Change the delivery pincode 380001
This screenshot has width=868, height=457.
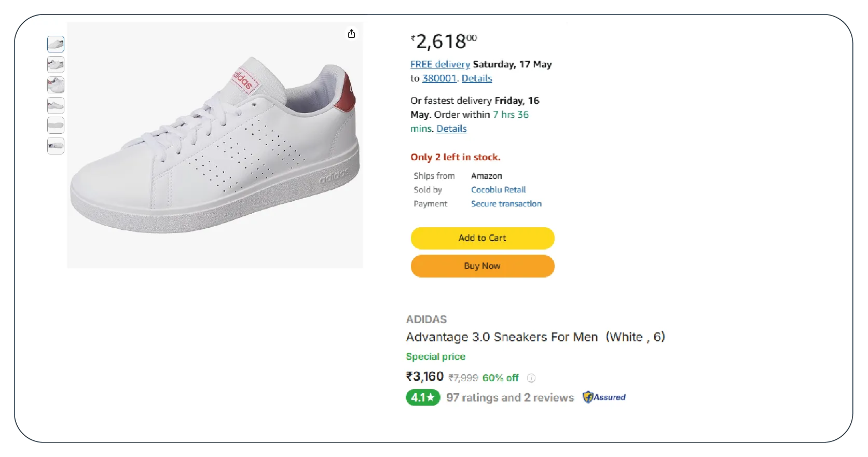pos(439,78)
